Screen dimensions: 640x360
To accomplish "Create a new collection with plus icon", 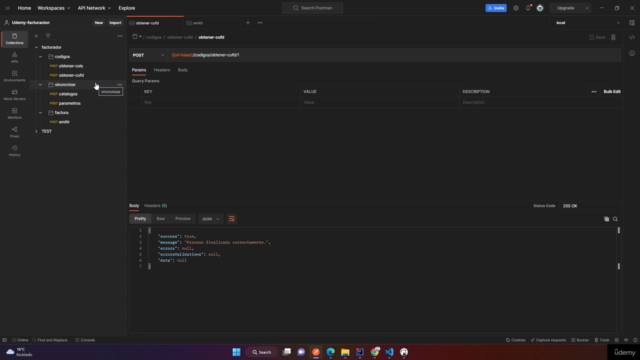I will click(x=36, y=36).
